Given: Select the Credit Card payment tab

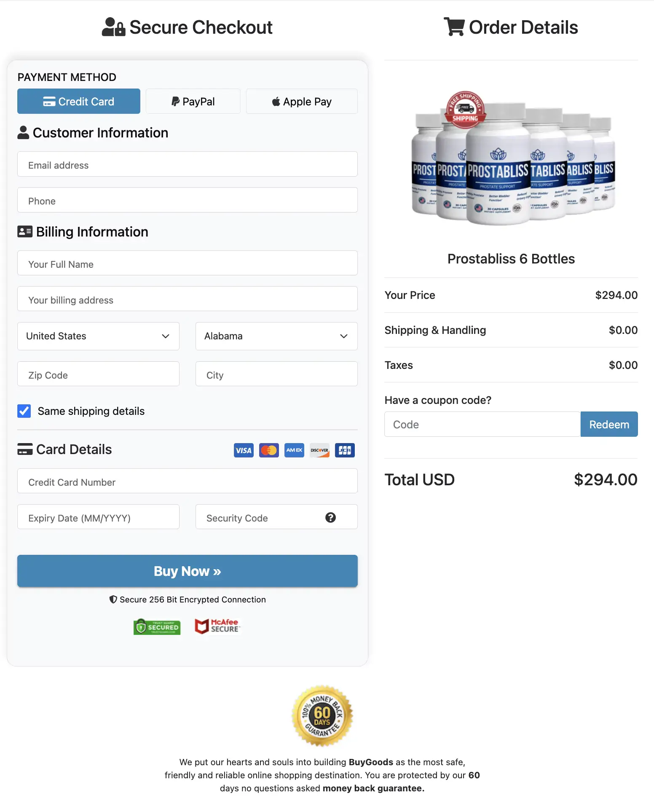Looking at the screenshot, I should [78, 101].
